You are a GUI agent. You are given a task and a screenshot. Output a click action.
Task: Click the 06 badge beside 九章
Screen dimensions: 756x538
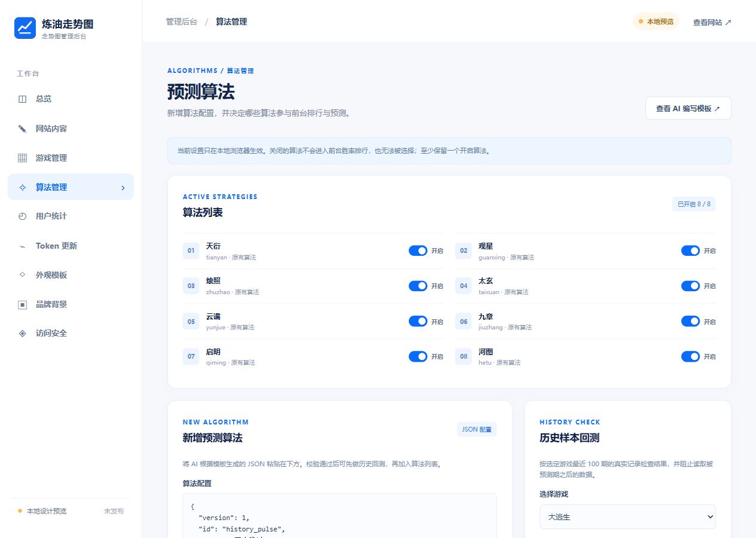point(464,322)
